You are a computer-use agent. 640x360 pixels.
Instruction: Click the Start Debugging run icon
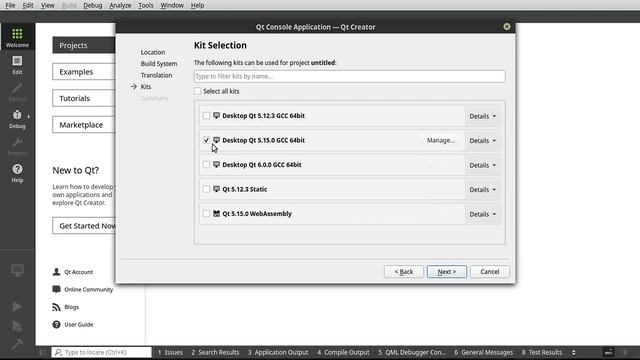[17, 326]
